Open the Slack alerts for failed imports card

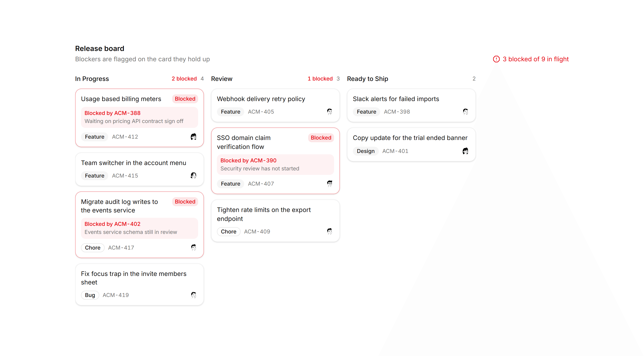point(411,105)
